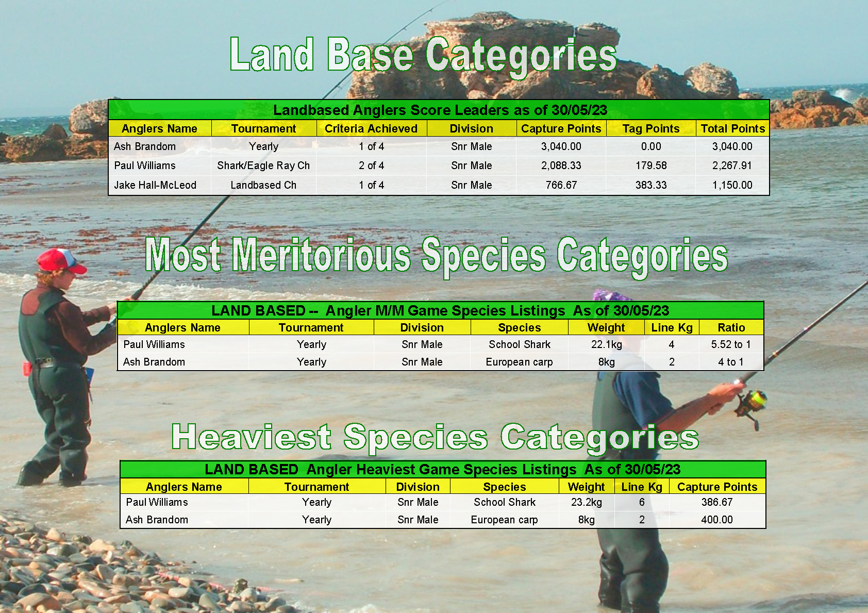Select 'Ash Brandom' in Heaviest Species table
868x613 pixels.
coord(157,520)
